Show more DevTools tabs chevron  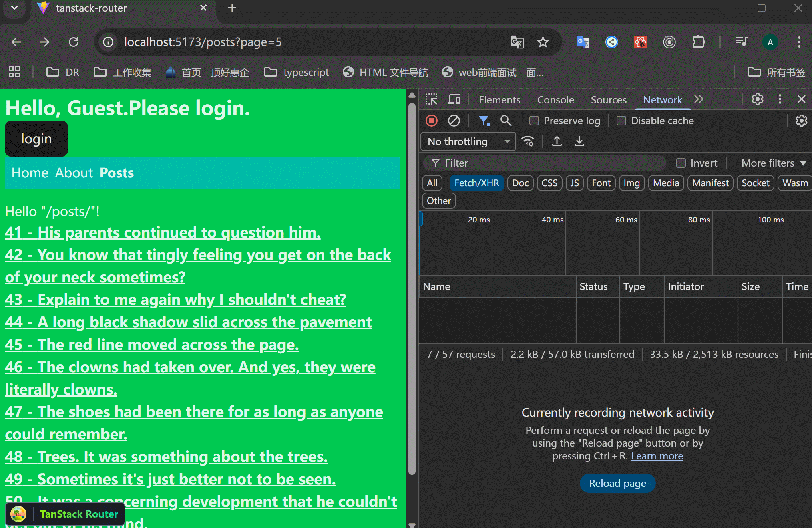tap(699, 99)
